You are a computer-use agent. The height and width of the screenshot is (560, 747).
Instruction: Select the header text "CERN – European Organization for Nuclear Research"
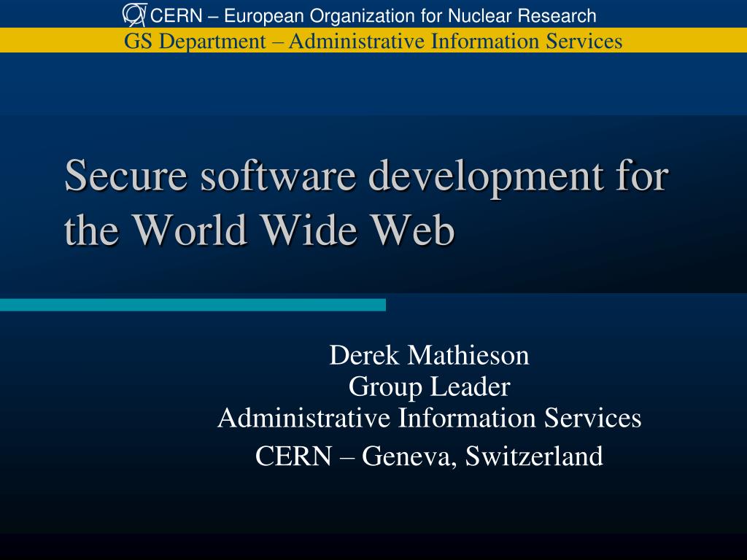(x=373, y=16)
